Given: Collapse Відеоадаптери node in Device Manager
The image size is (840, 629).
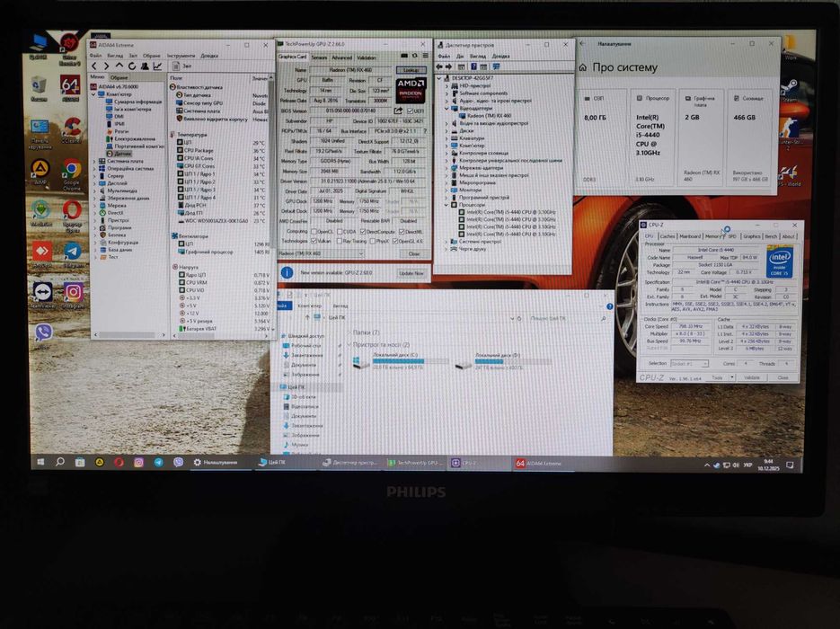Looking at the screenshot, I should pyautogui.click(x=447, y=108).
